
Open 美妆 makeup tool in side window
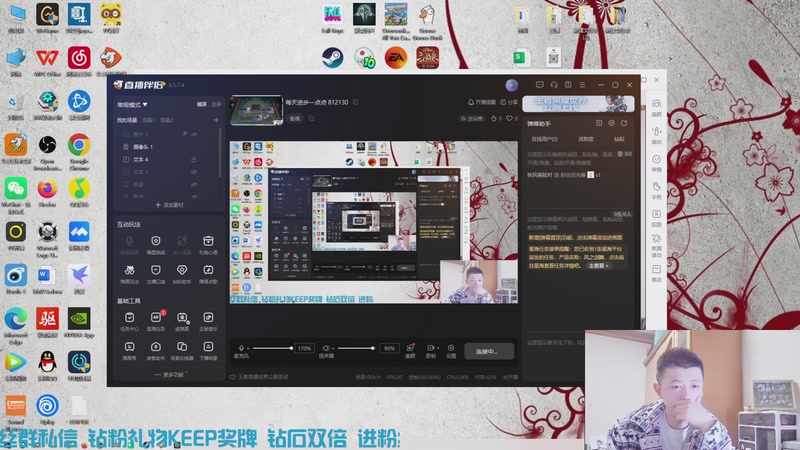[x=657, y=135]
